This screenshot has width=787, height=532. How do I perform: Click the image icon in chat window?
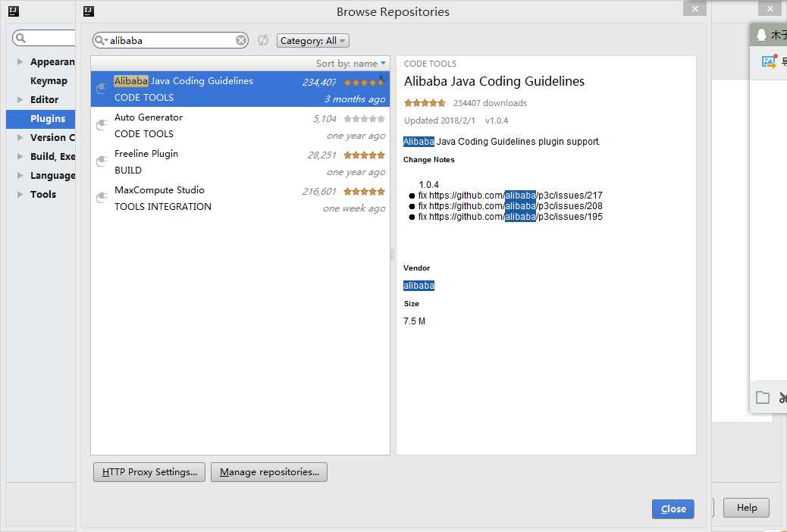769,61
